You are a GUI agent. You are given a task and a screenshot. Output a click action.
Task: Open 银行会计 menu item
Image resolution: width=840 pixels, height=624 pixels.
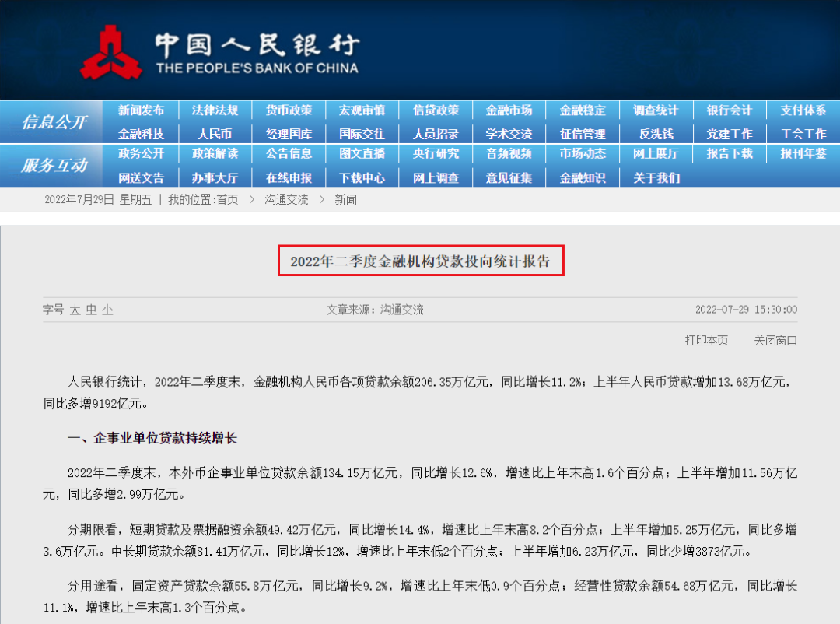[730, 110]
